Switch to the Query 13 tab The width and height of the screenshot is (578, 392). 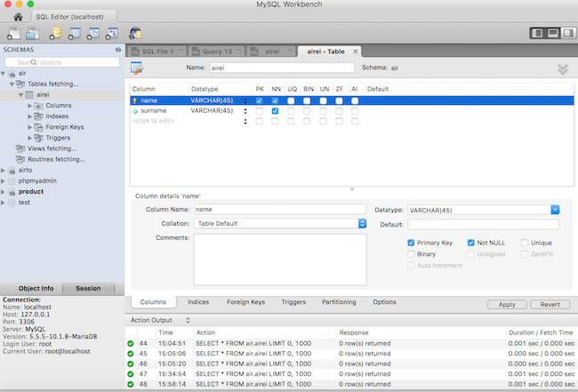coord(215,52)
